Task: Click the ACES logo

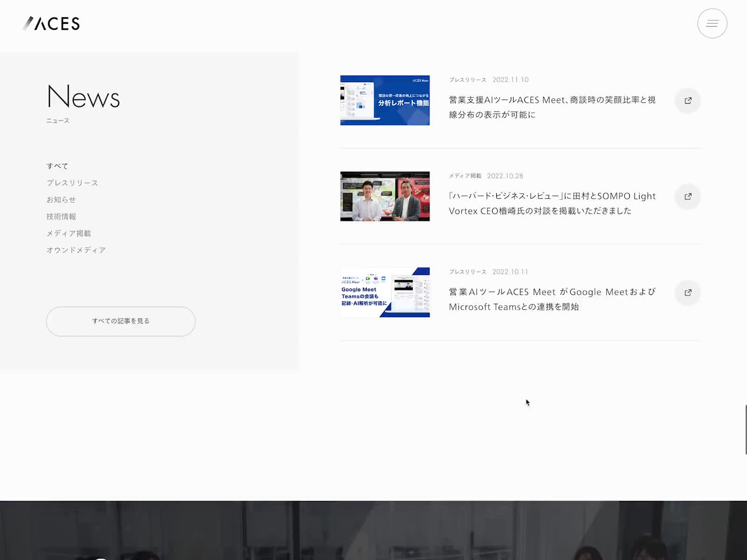Action: point(51,23)
